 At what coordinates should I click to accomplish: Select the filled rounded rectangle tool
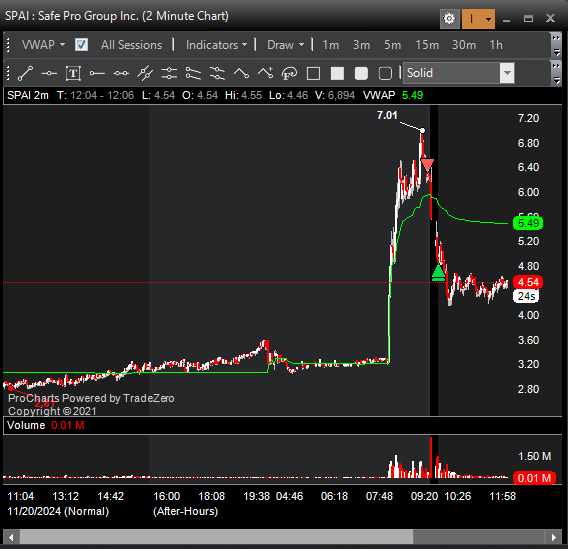[x=361, y=73]
